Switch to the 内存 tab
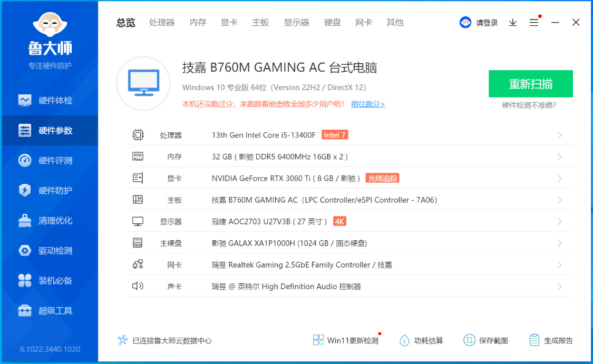 click(x=198, y=23)
